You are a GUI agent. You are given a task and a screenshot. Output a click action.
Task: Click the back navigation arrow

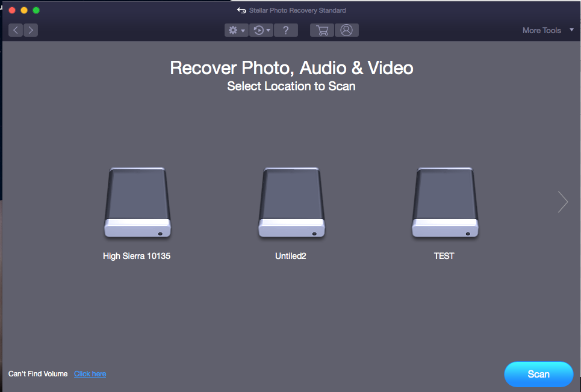coord(16,30)
